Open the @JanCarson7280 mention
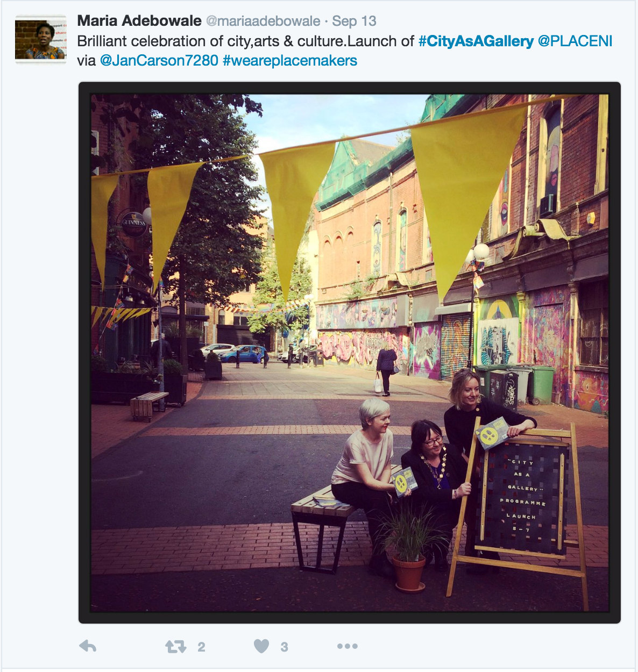This screenshot has height=672, width=638. click(x=159, y=60)
